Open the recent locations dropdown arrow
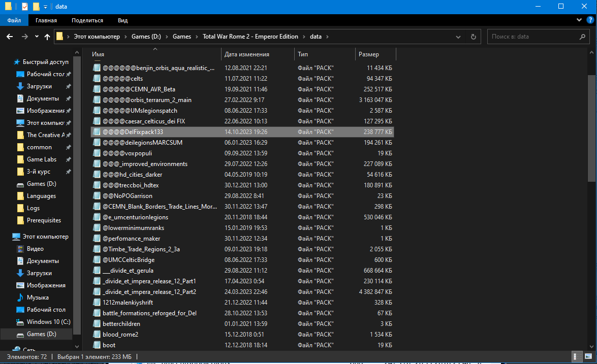The height and width of the screenshot is (364, 597). pos(37,37)
